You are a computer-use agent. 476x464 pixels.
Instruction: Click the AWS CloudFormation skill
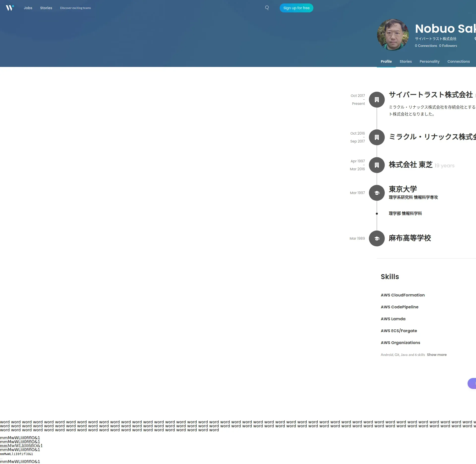click(403, 295)
